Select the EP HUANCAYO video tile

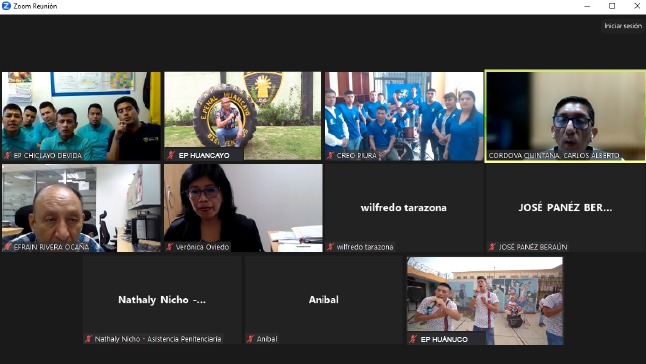click(x=243, y=116)
